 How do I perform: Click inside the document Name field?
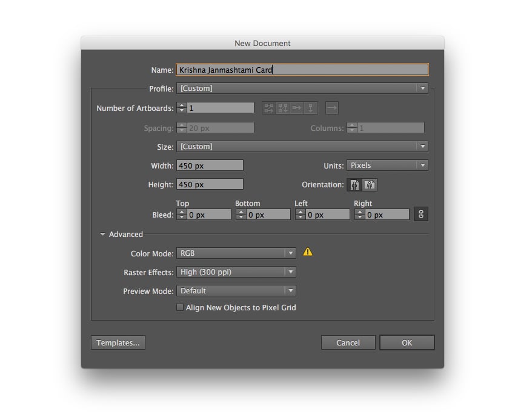[273, 69]
